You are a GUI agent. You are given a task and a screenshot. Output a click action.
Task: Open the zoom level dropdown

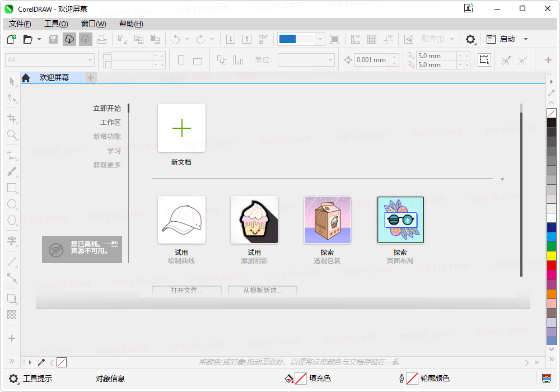click(320, 39)
